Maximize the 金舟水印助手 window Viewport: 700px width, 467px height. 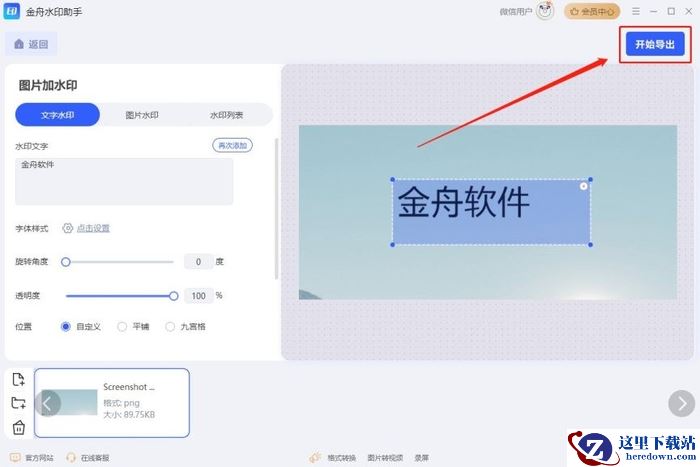(671, 11)
